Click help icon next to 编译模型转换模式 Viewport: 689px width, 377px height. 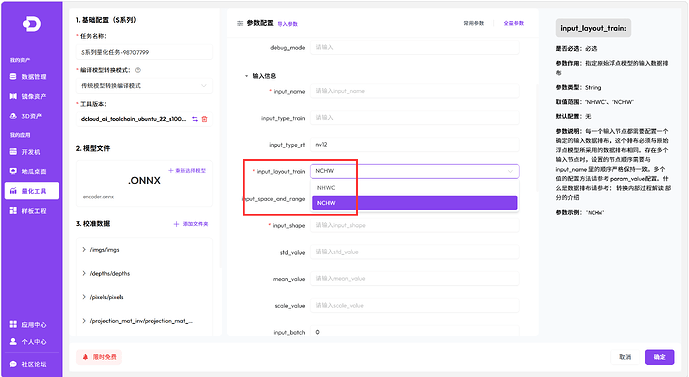pos(138,70)
